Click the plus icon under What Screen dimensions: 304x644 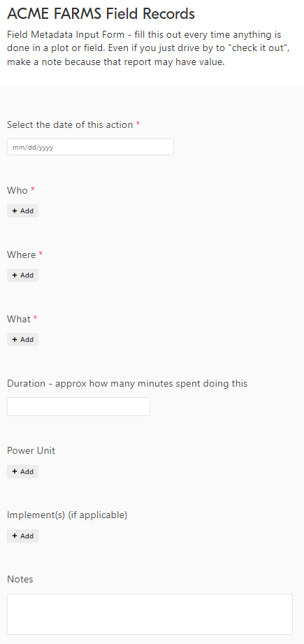(x=15, y=340)
